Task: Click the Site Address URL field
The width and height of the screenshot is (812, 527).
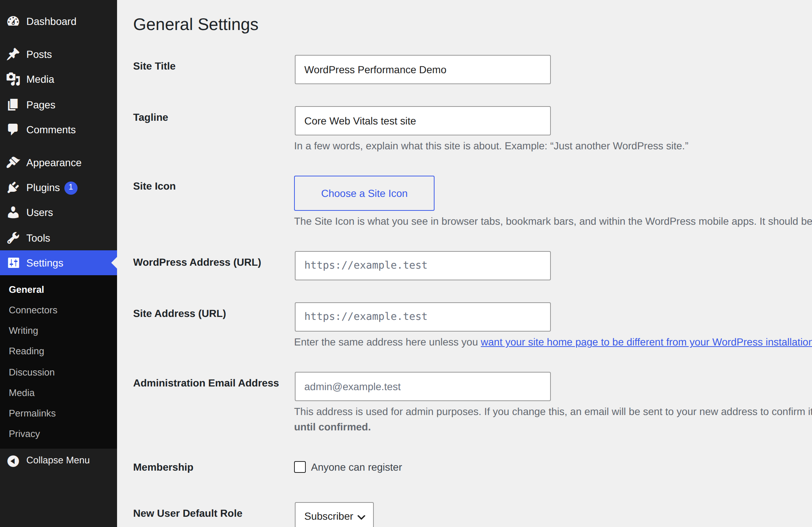Action: click(x=423, y=317)
